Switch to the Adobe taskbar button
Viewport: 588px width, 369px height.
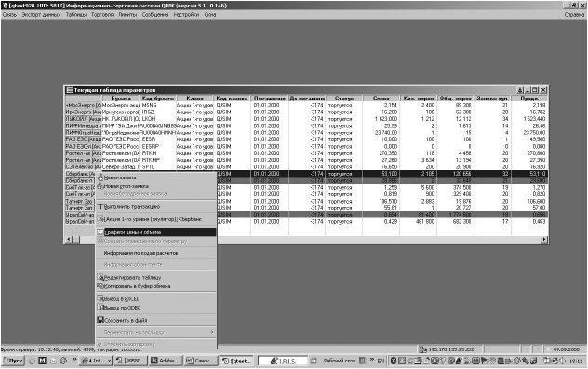[167, 361]
